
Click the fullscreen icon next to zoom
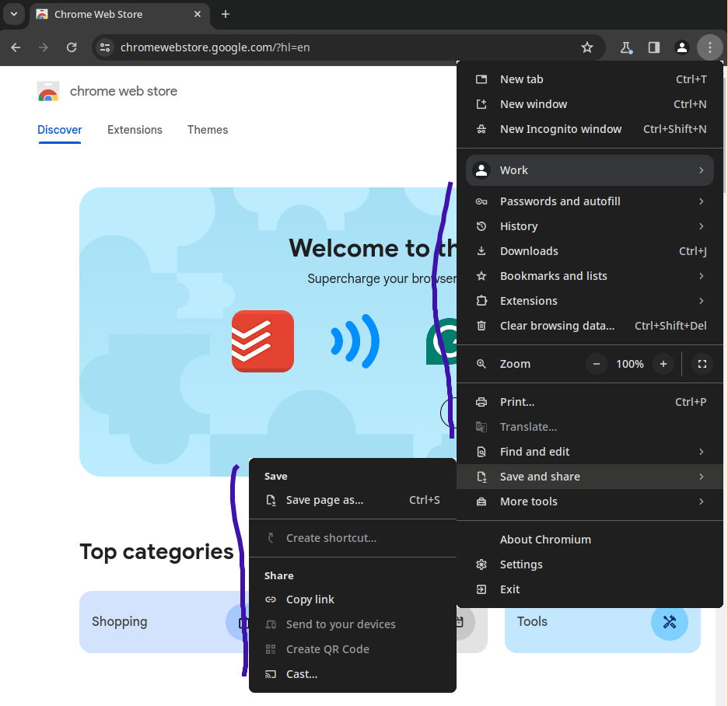702,364
